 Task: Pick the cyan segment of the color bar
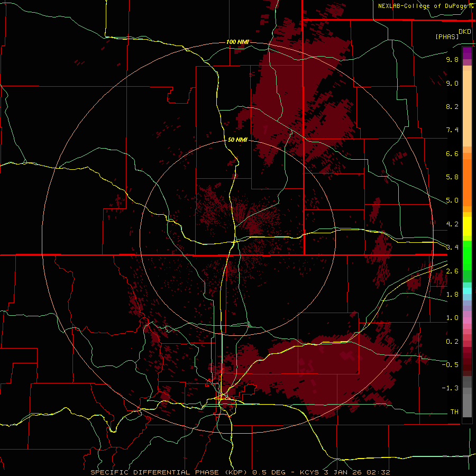tap(467, 291)
